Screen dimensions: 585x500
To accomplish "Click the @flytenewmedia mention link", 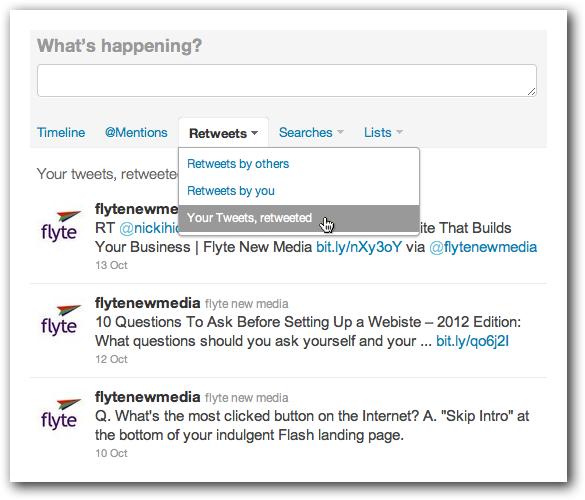I will (x=483, y=247).
